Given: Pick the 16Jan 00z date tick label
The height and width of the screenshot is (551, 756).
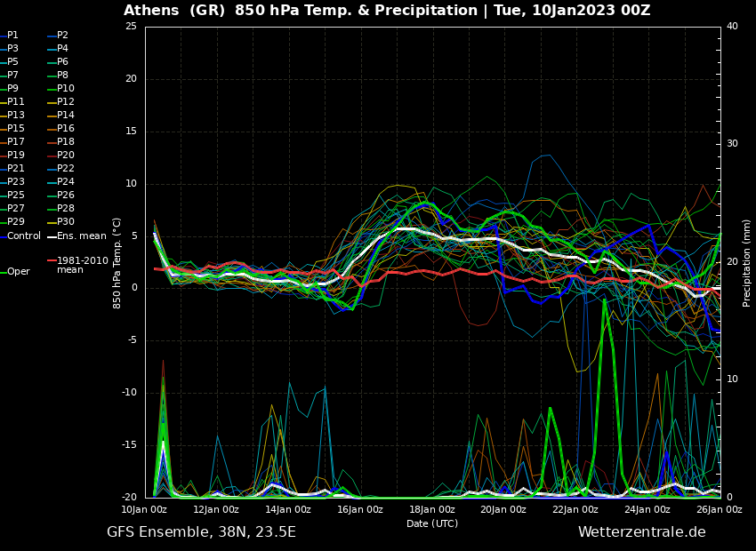Looking at the screenshot, I should 360,509.
